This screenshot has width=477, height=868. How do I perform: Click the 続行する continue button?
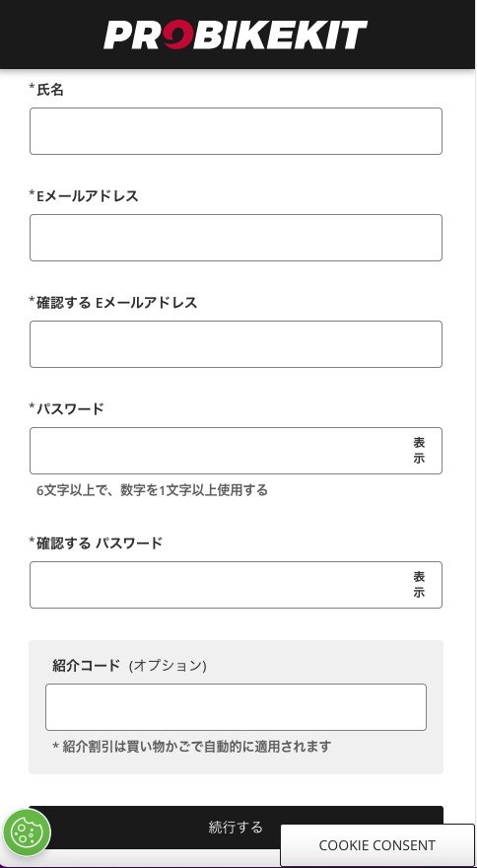click(x=236, y=827)
